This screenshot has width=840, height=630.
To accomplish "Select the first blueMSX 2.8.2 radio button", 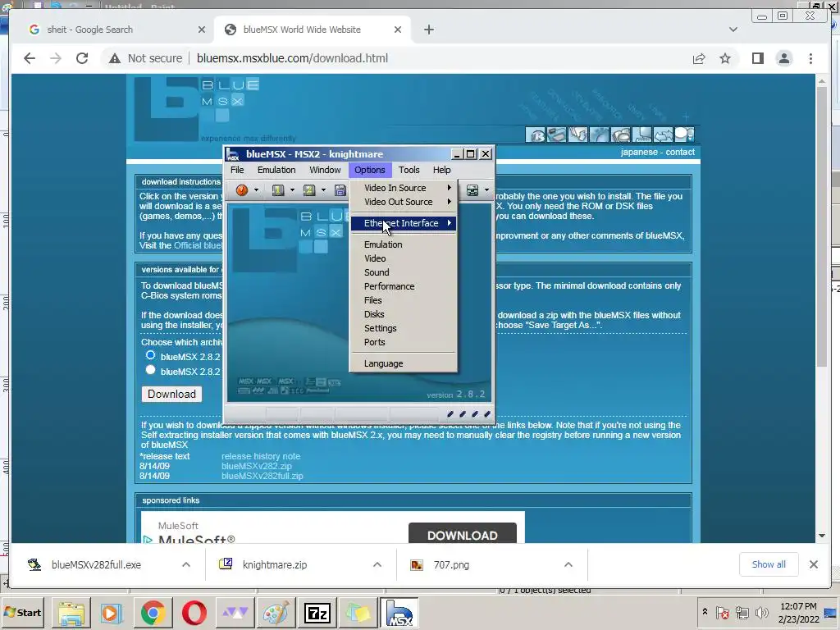I will 151,355.
